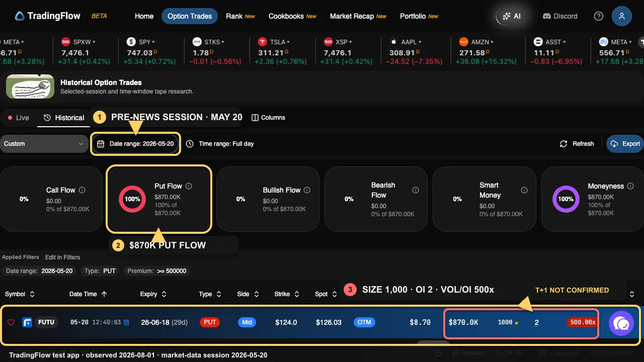644x362 pixels.
Task: Click the XSP ticker icon
Action: point(328,42)
